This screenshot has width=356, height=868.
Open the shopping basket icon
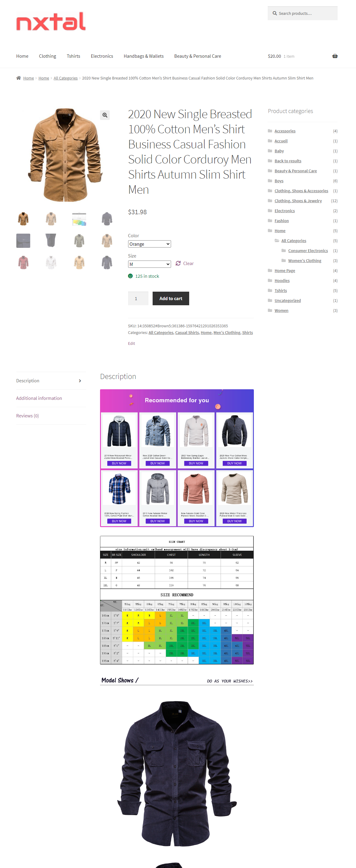(x=335, y=56)
